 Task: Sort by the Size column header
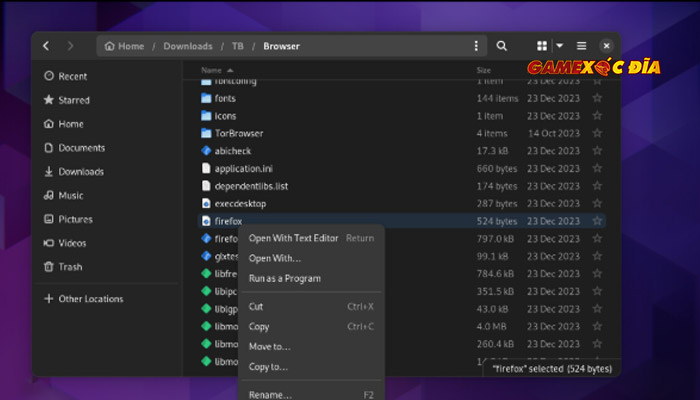click(x=483, y=70)
